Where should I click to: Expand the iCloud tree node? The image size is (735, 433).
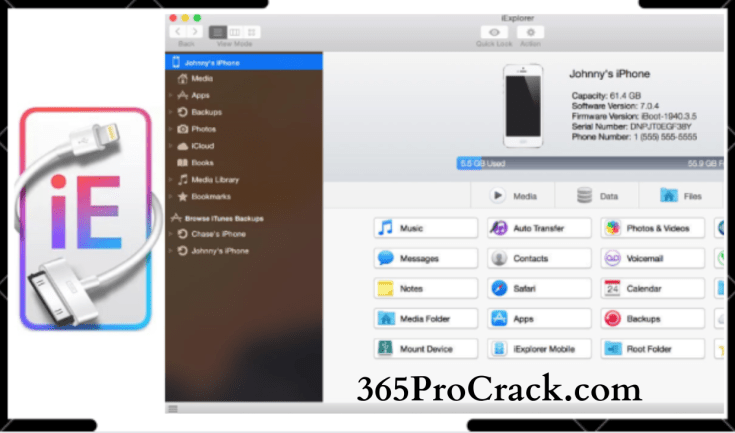pos(171,146)
